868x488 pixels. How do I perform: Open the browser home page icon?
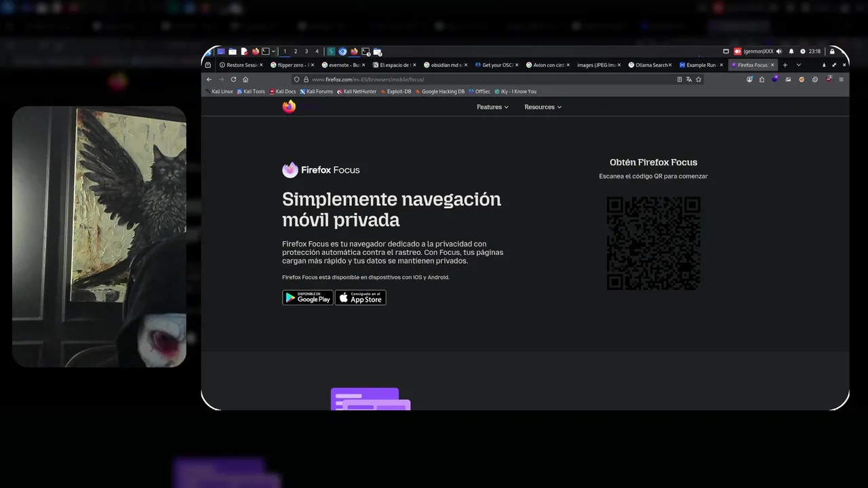point(245,79)
